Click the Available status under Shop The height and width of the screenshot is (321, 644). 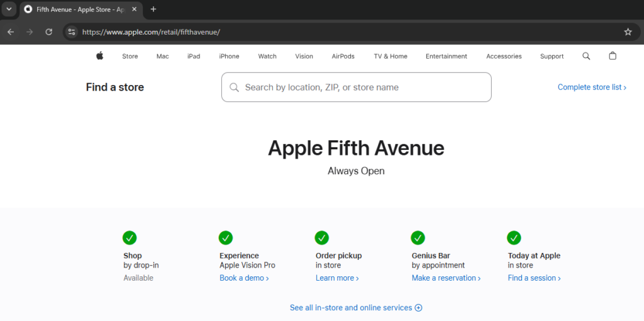[138, 278]
